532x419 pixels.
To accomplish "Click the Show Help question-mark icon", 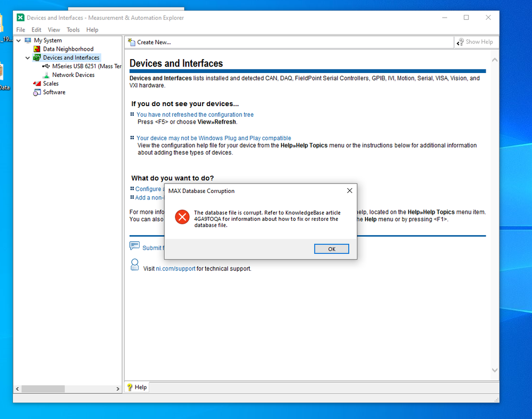I will [460, 42].
